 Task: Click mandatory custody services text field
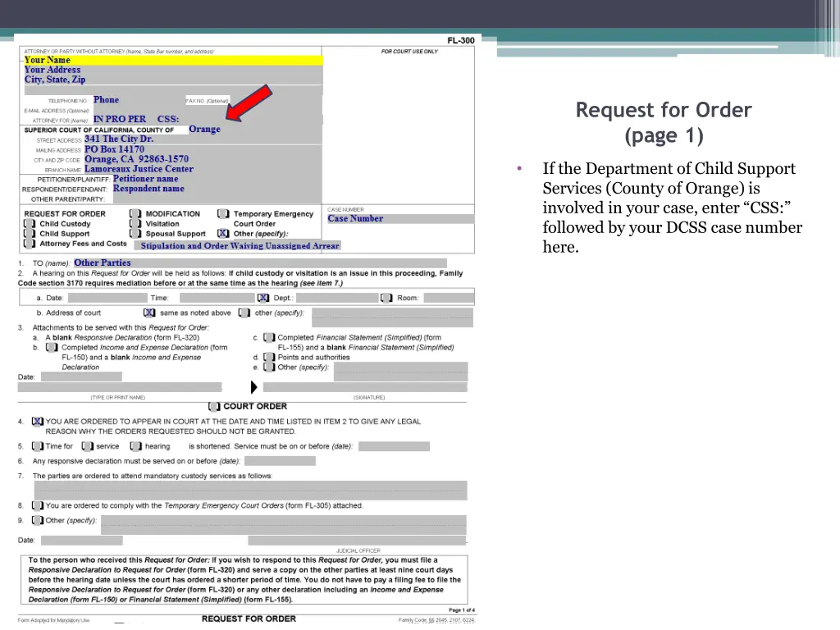[x=251, y=491]
